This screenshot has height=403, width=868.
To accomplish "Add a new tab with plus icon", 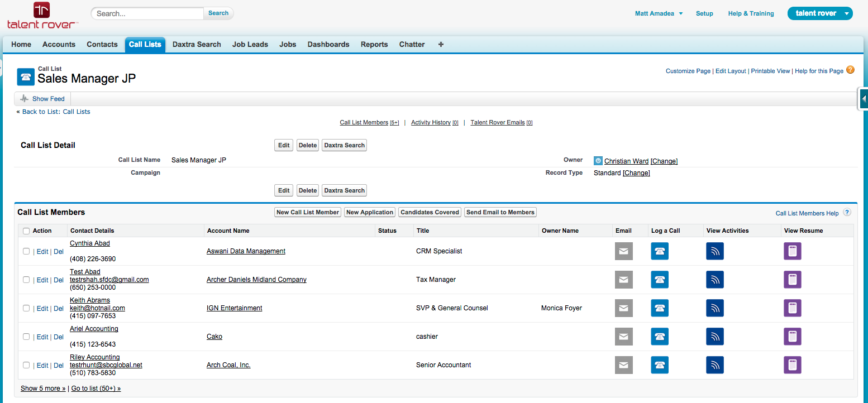I will [x=441, y=44].
